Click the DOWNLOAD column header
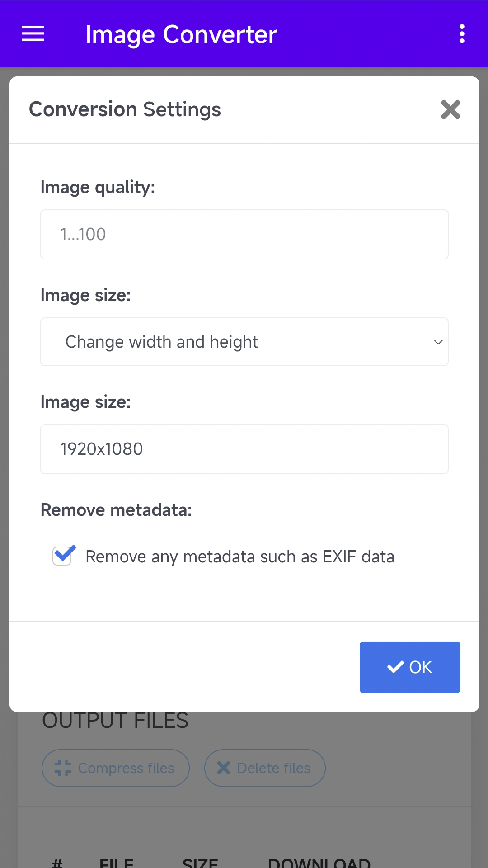488x868 pixels. 319,863
